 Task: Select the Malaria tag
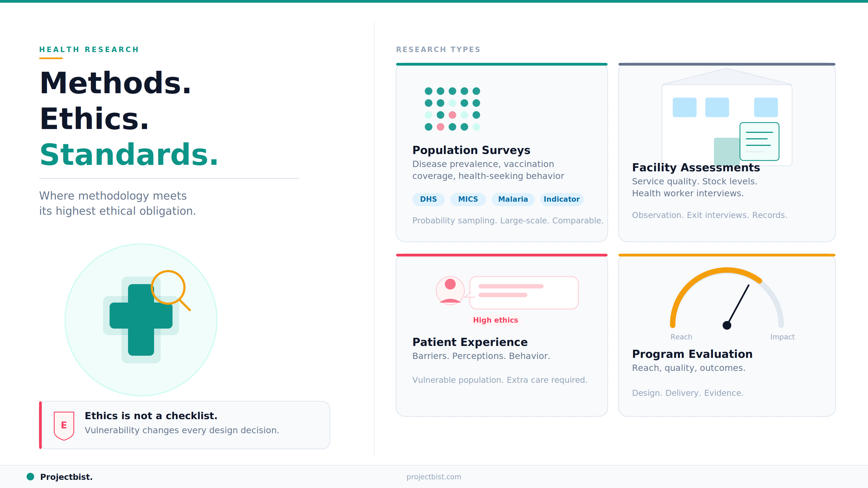click(513, 199)
